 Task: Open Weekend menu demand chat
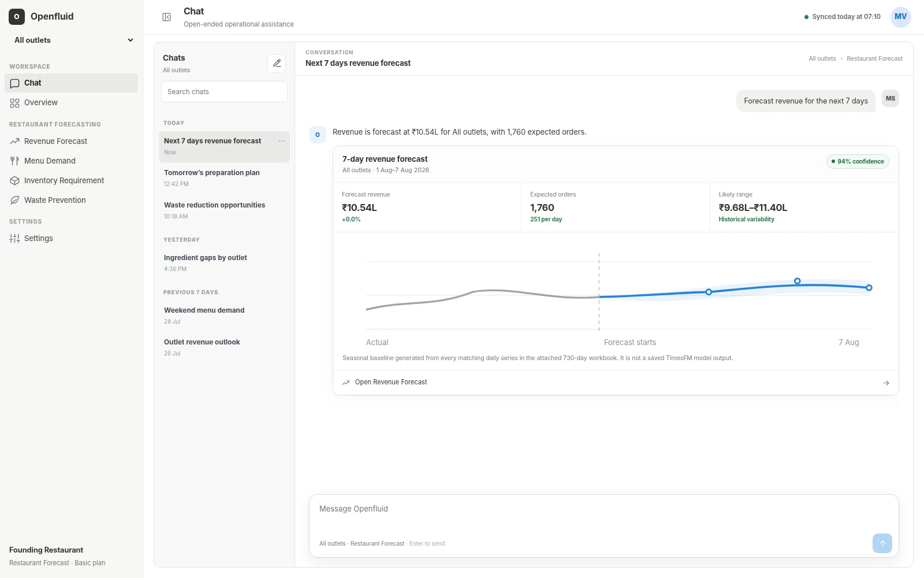(224, 316)
